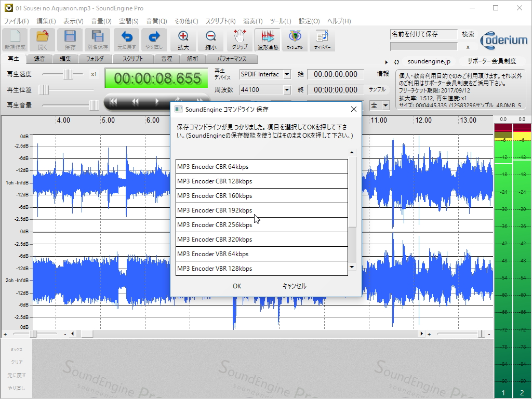Click the Save As (別名保存) icon

pyautogui.click(x=98, y=39)
